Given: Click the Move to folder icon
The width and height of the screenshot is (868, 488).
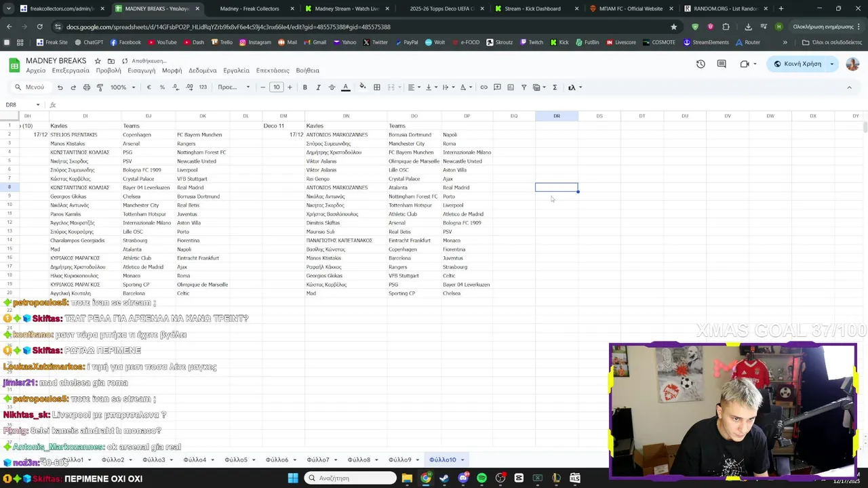Looking at the screenshot, I should (111, 61).
